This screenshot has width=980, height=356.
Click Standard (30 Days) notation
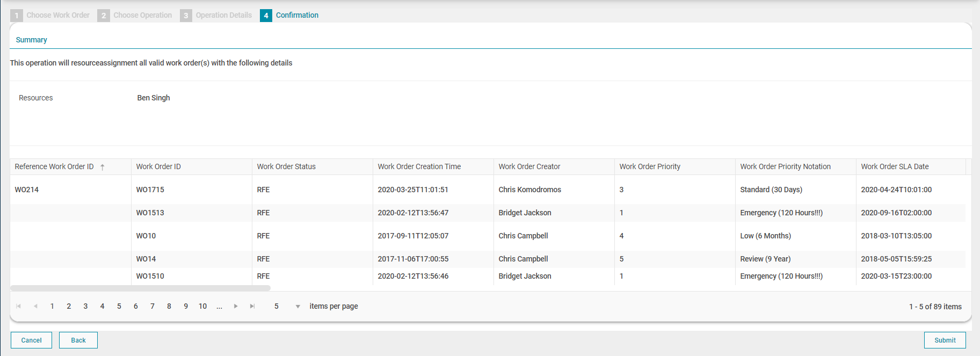pyautogui.click(x=771, y=190)
